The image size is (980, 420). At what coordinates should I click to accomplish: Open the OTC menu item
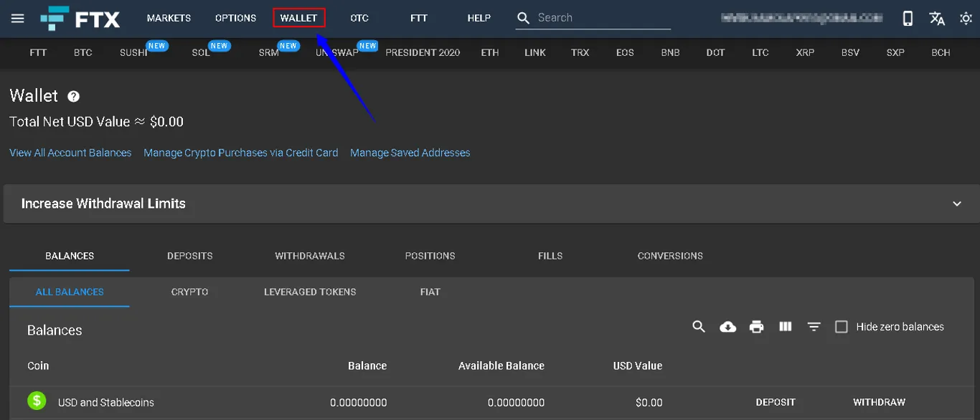(x=359, y=18)
